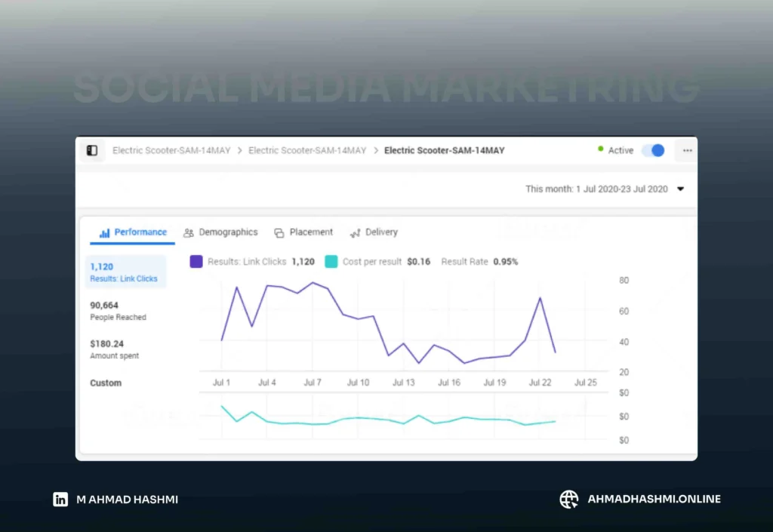Select the $180.24 Amount spent metric
Screen dimensions: 773x532
[x=115, y=349]
